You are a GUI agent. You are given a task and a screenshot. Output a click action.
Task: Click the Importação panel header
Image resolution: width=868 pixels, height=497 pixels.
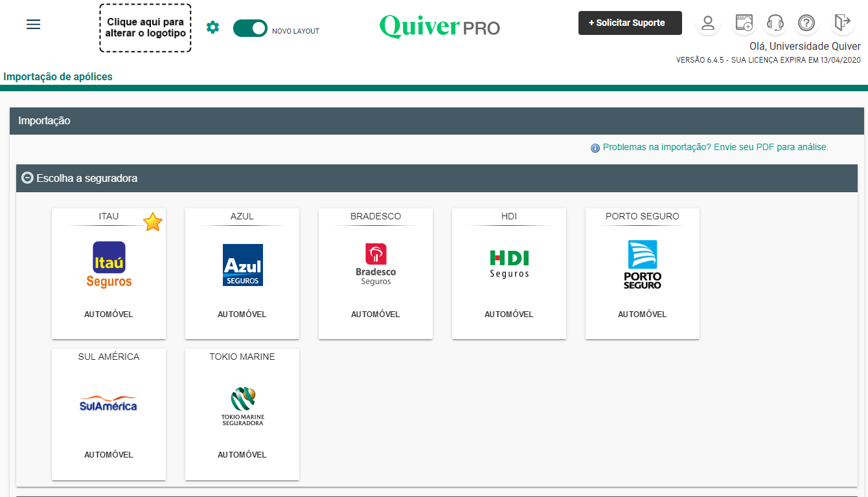[x=437, y=121]
